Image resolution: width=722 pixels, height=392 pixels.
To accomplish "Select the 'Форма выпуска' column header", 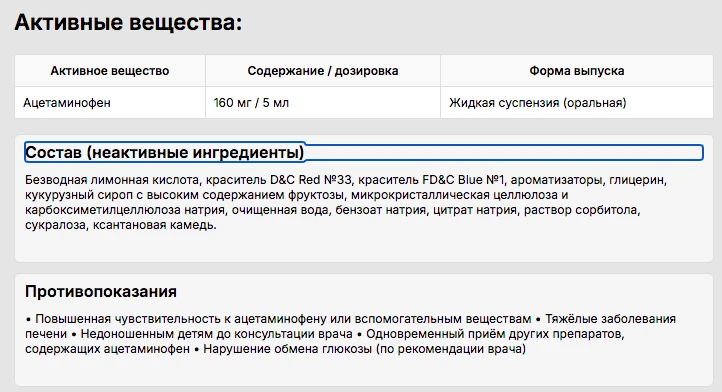I will (576, 71).
